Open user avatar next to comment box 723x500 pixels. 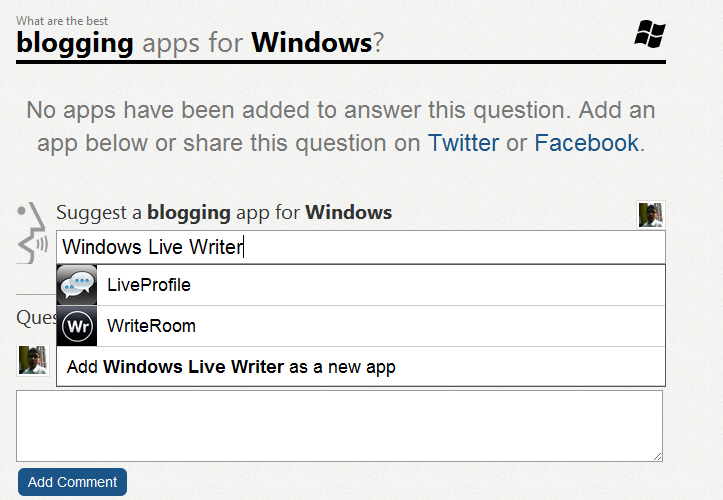pyautogui.click(x=33, y=360)
